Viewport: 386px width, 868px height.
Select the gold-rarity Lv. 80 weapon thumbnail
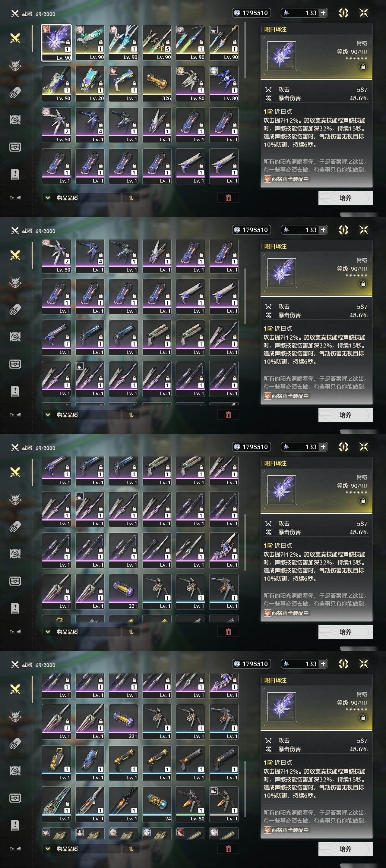tap(56, 84)
